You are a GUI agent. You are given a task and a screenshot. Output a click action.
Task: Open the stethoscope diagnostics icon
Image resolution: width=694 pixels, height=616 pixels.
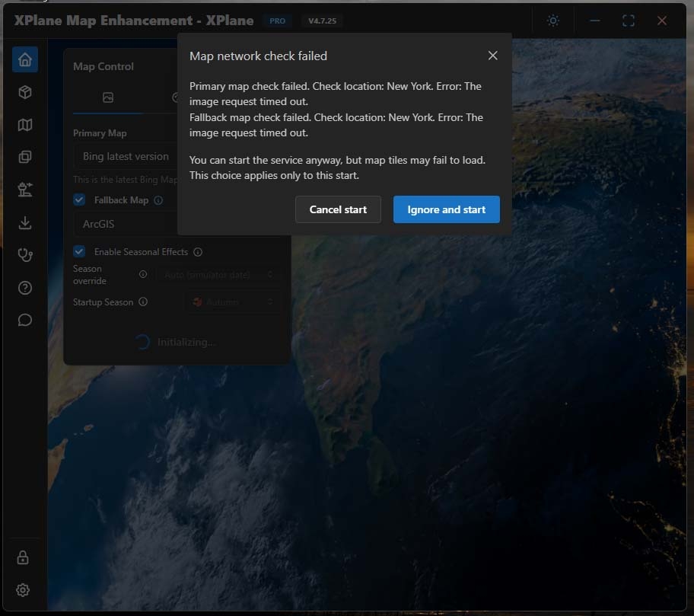click(x=25, y=255)
